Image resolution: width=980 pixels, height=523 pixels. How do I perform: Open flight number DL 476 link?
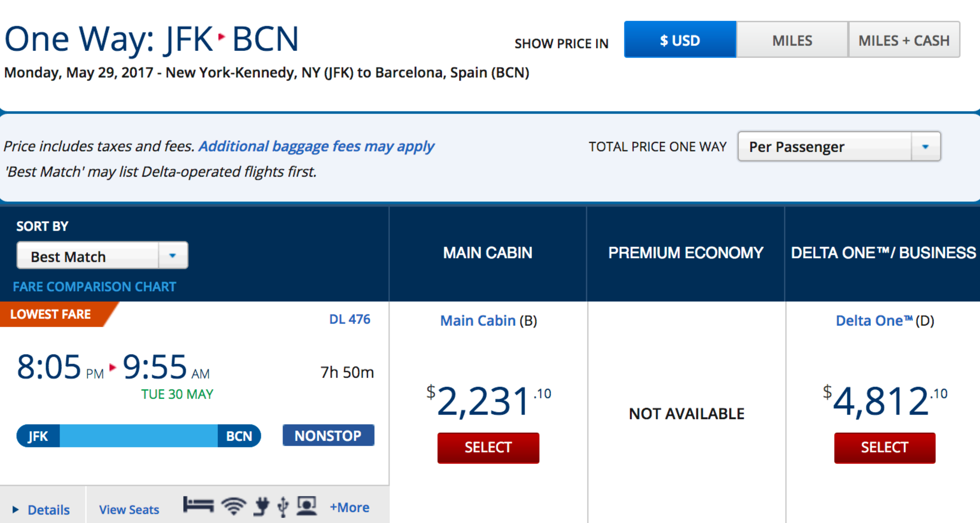[349, 319]
